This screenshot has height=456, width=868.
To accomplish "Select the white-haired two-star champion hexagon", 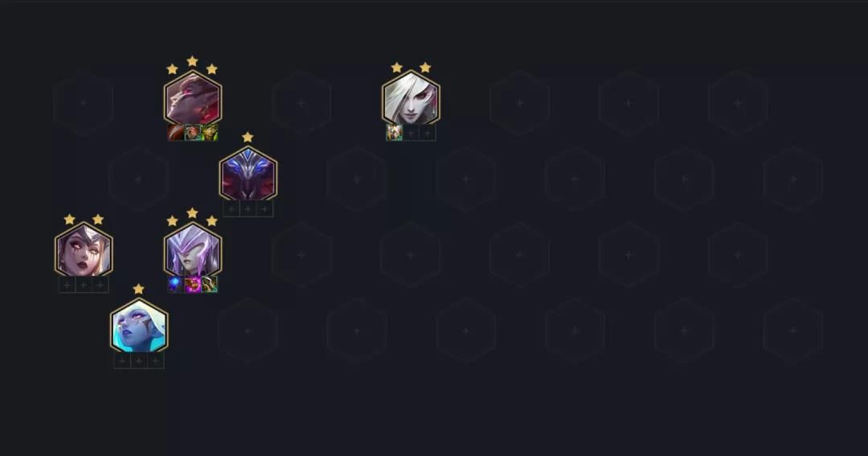I will pyautogui.click(x=411, y=99).
